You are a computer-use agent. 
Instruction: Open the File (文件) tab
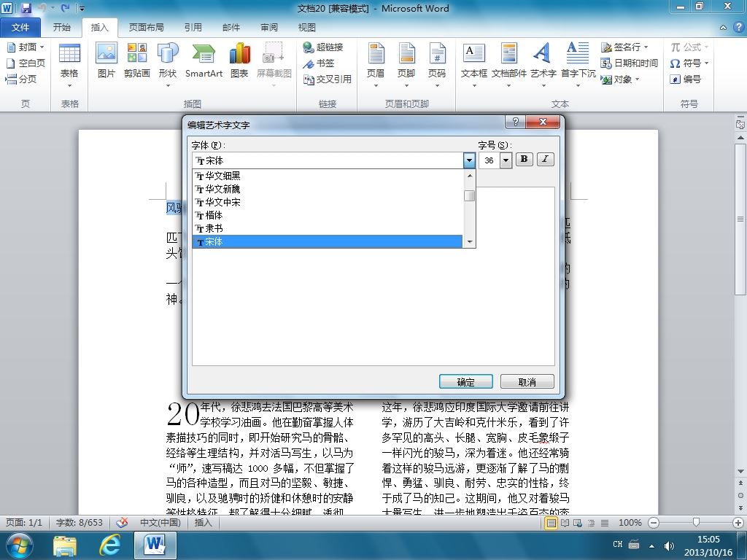(20, 27)
